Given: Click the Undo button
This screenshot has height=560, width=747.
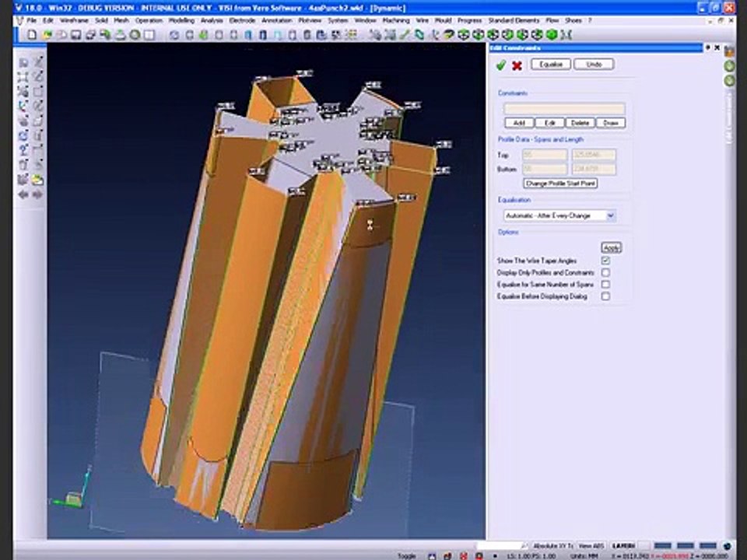Looking at the screenshot, I should [594, 65].
